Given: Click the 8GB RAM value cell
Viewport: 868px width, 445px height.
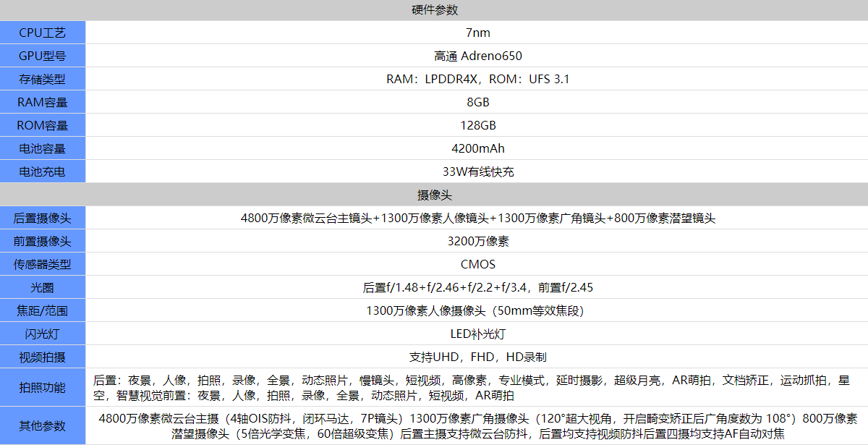Looking at the screenshot, I should click(477, 102).
